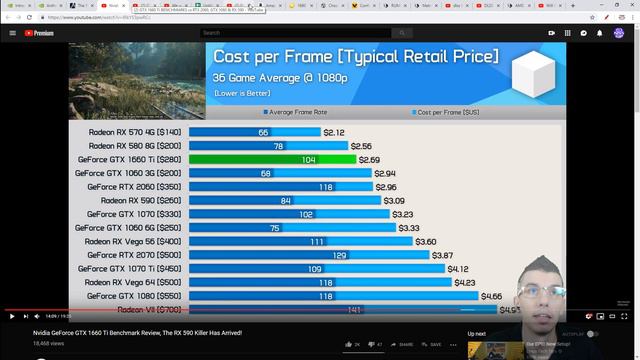Image resolution: width=640 pixels, height=360 pixels.
Task: Click the Radeon RX 570 4G [$140] label
Action: (135, 132)
